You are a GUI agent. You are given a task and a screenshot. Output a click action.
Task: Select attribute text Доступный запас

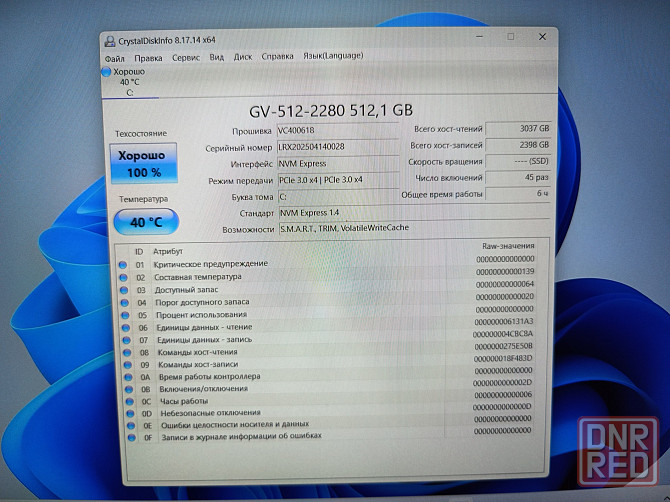186,290
